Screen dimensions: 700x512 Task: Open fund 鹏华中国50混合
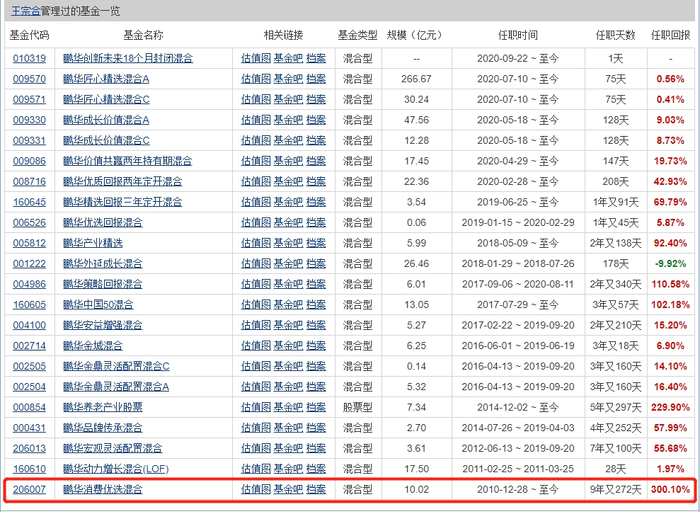(98, 305)
